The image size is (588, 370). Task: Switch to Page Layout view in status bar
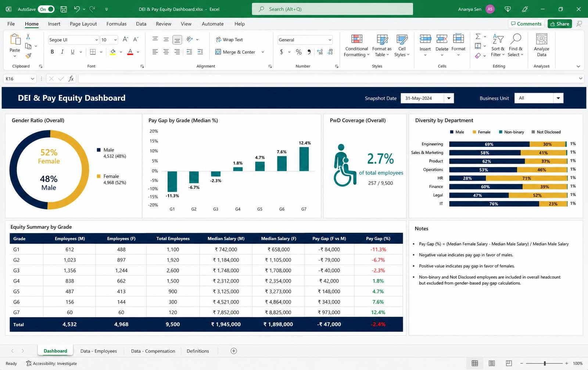coord(492,363)
